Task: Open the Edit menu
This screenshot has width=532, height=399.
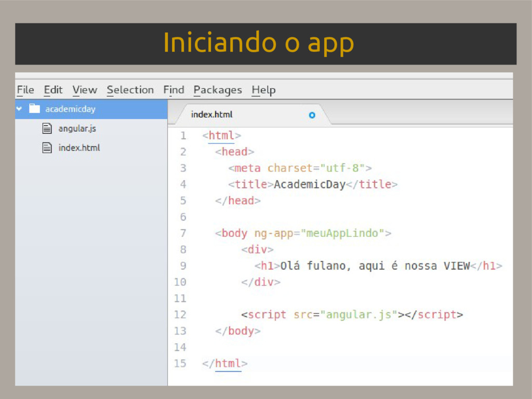Action: click(53, 90)
